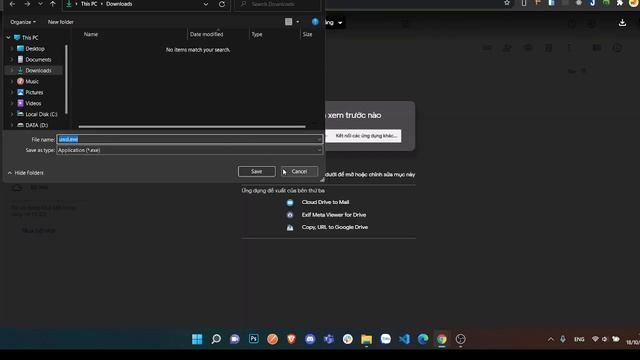Open the recent locations chevron beside the forward arrow
This screenshot has width=640, height=360.
tap(40, 4)
